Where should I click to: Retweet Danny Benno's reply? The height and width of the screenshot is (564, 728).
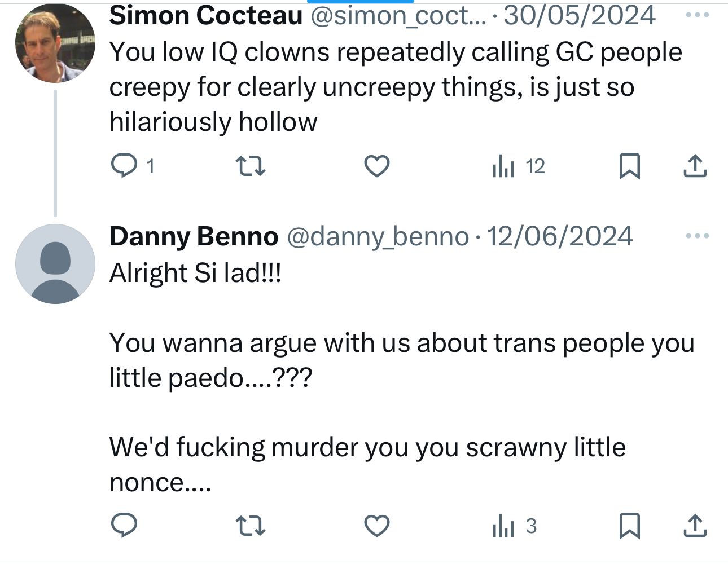click(250, 526)
